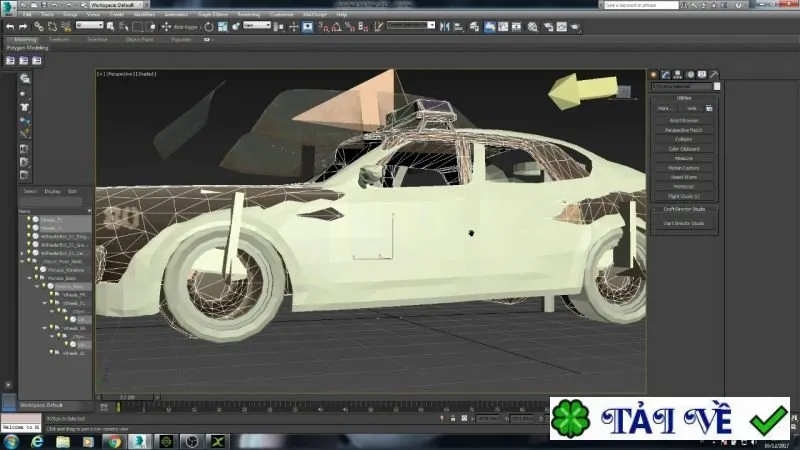
Task: Select the Select and Link chain icon
Action: pyautogui.click(x=39, y=27)
